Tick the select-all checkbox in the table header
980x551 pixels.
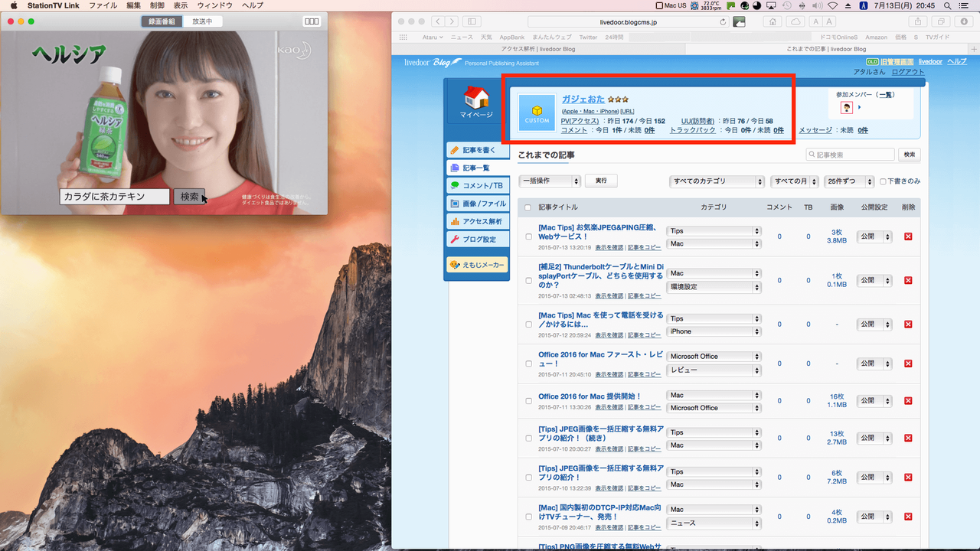pos(528,207)
